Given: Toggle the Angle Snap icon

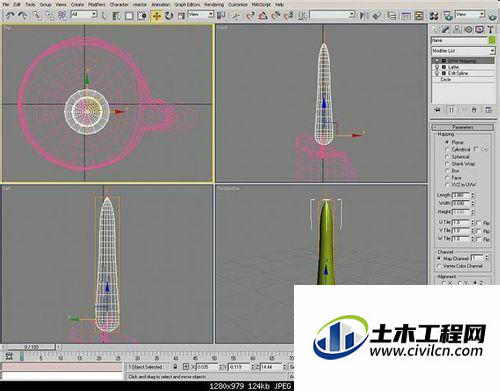Looking at the screenshot, I should click(263, 15).
